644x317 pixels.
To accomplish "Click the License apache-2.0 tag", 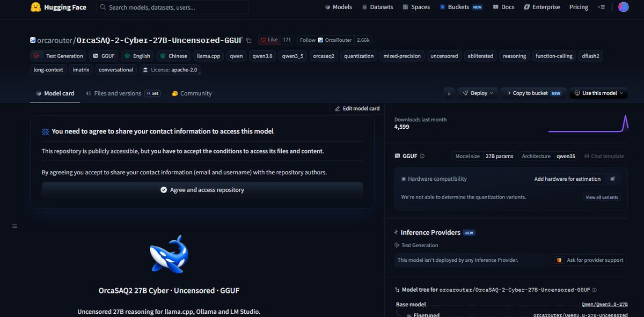I will (170, 70).
